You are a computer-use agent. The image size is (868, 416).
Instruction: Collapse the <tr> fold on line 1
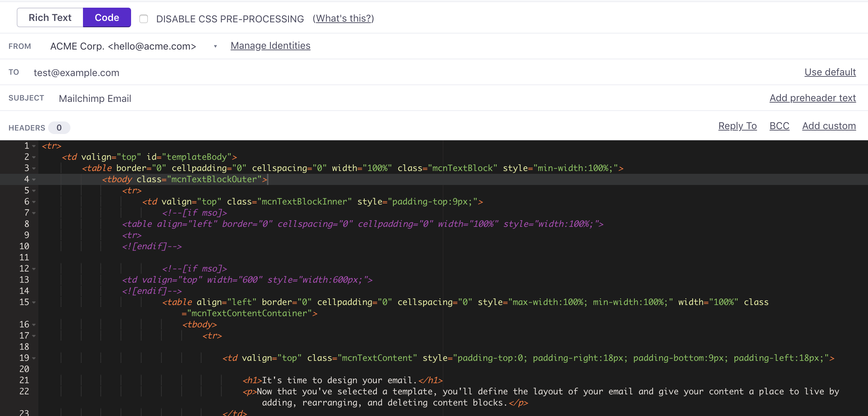[x=34, y=146]
